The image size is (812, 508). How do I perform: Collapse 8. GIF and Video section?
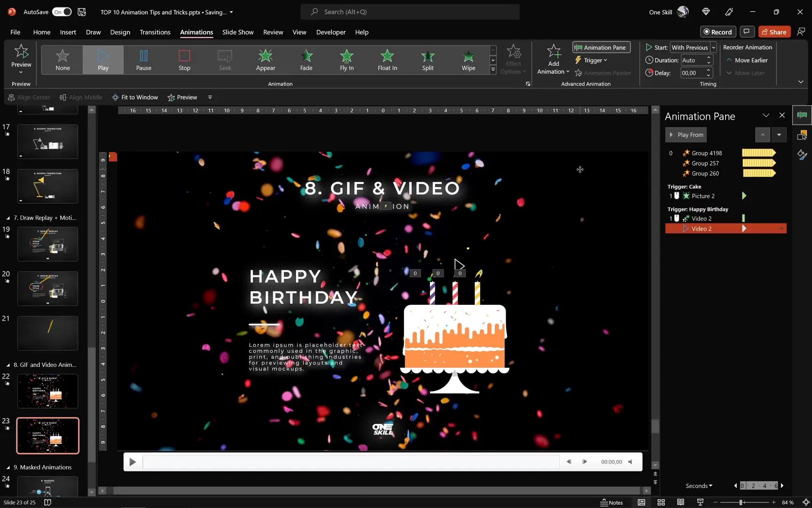pyautogui.click(x=8, y=365)
